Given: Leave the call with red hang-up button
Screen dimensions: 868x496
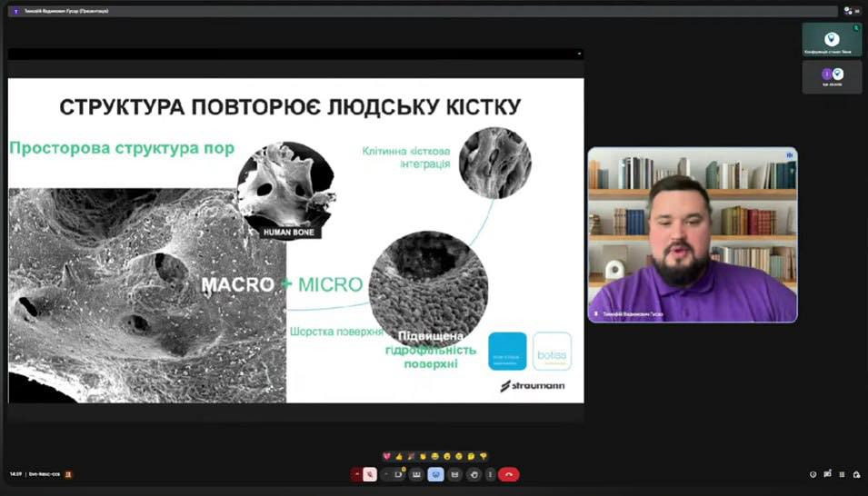Looking at the screenshot, I should coord(509,474).
